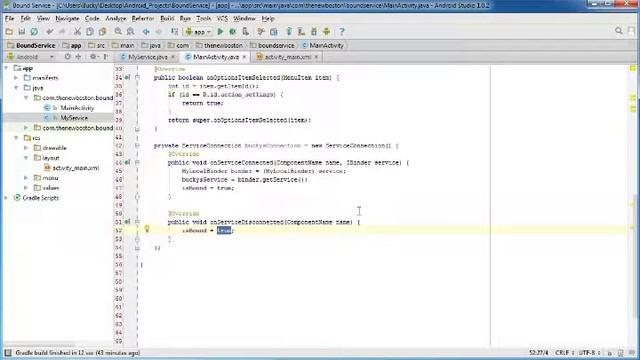Image resolution: width=640 pixels, height=360 pixels.
Task: Click the thenewboston breadcrumb
Action: 220,45
